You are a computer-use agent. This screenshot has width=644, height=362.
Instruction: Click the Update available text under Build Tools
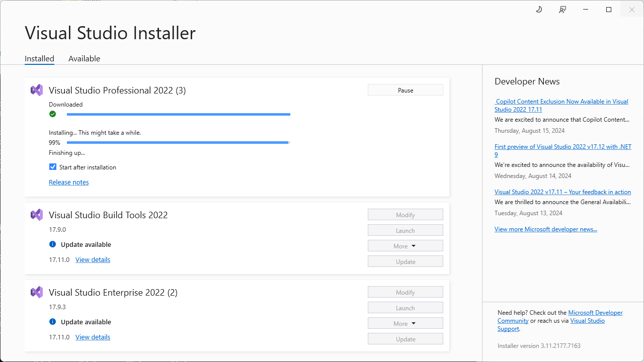(86, 244)
